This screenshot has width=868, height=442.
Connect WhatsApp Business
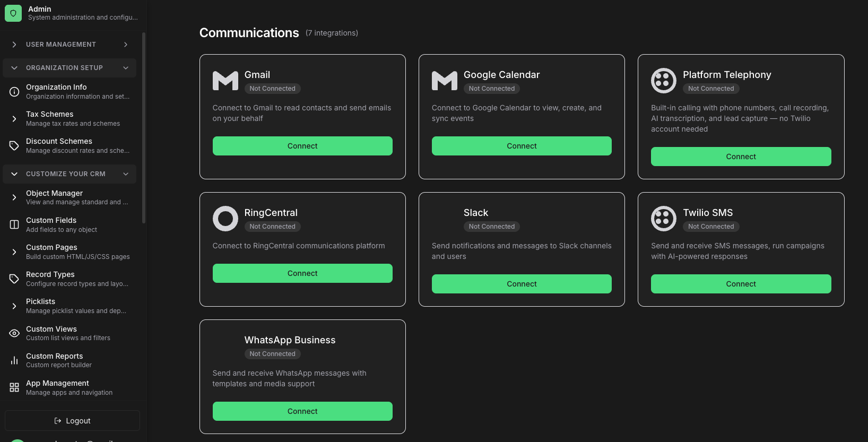(302, 411)
